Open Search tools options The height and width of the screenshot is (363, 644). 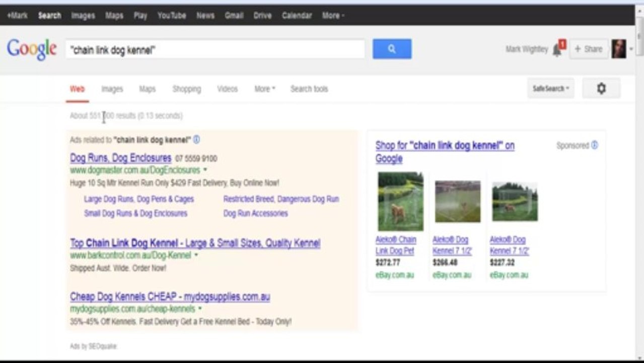point(309,89)
